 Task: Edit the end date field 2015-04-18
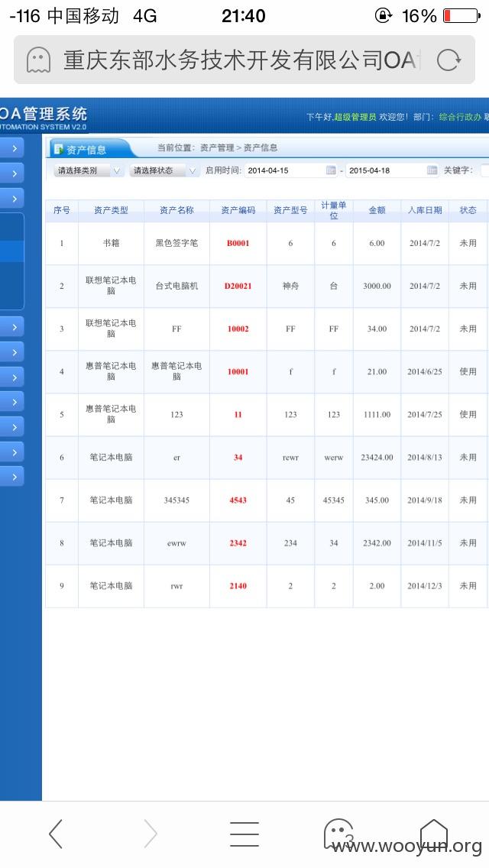[392, 170]
